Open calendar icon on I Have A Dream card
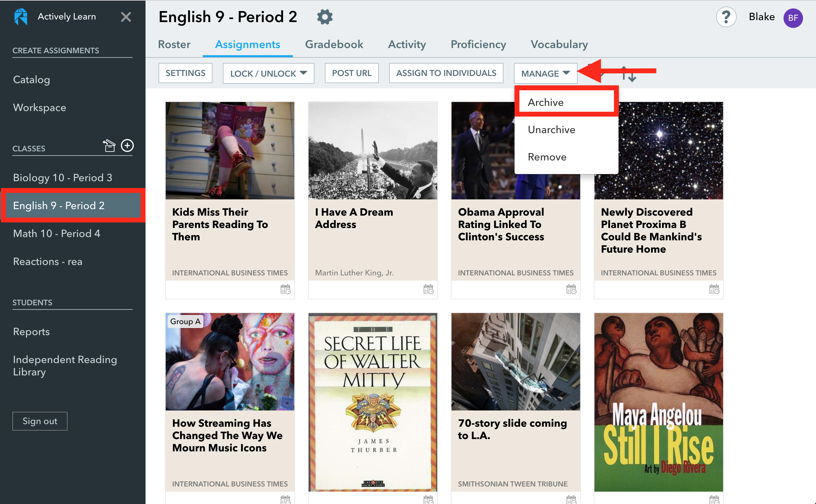The width and height of the screenshot is (816, 504). click(x=428, y=289)
